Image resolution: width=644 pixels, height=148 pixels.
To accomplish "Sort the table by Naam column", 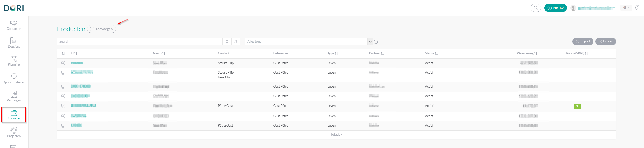I will (159, 53).
